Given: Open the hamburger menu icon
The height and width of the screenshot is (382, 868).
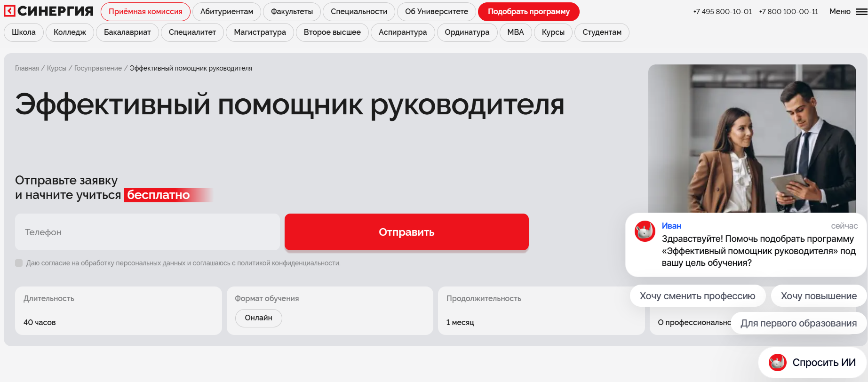Looking at the screenshot, I should tap(861, 12).
